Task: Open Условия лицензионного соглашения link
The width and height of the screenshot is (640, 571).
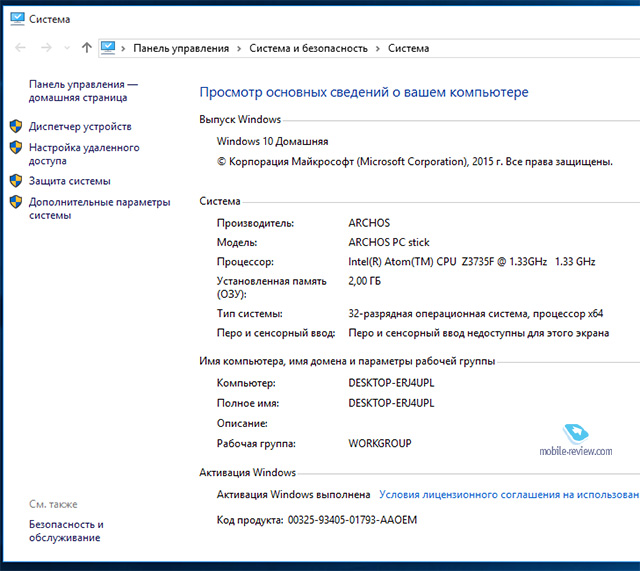Action: (509, 495)
